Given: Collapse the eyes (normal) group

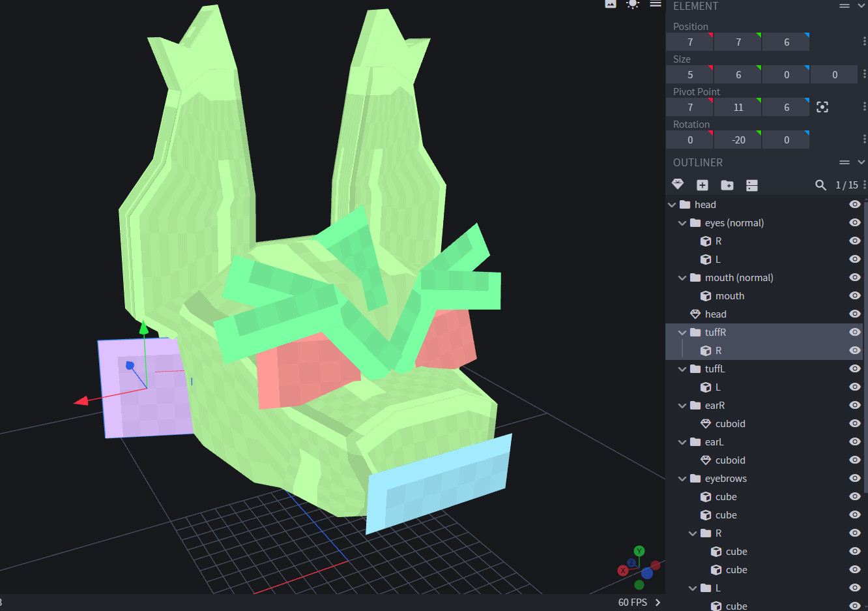Looking at the screenshot, I should point(682,223).
